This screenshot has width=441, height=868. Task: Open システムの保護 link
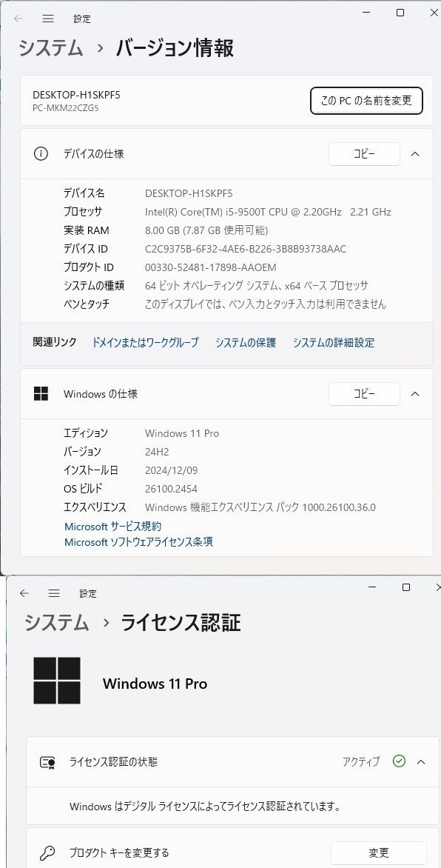click(246, 343)
